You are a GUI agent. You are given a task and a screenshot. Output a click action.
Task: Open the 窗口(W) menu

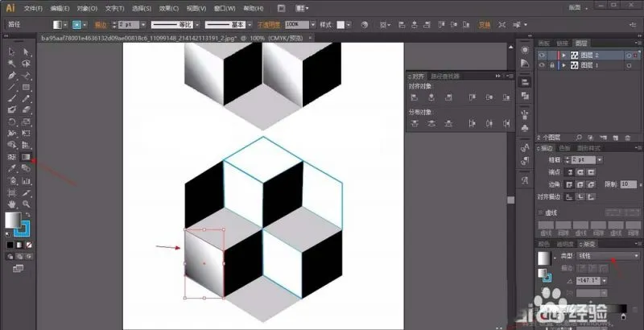click(x=225, y=9)
